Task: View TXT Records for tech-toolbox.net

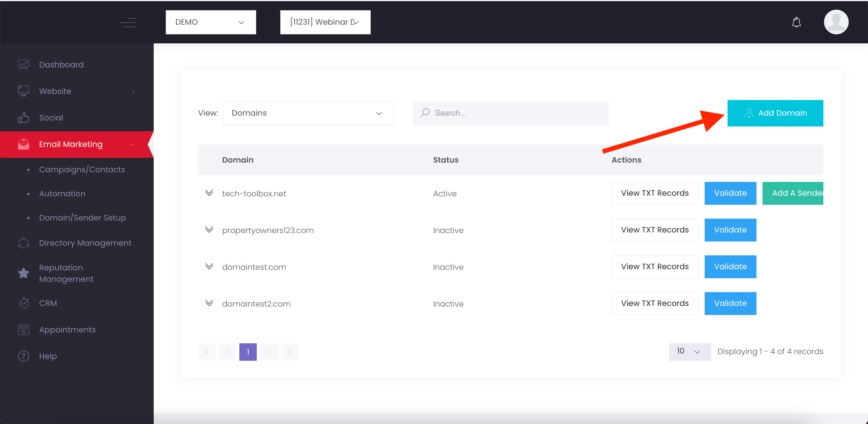Action: pyautogui.click(x=654, y=193)
